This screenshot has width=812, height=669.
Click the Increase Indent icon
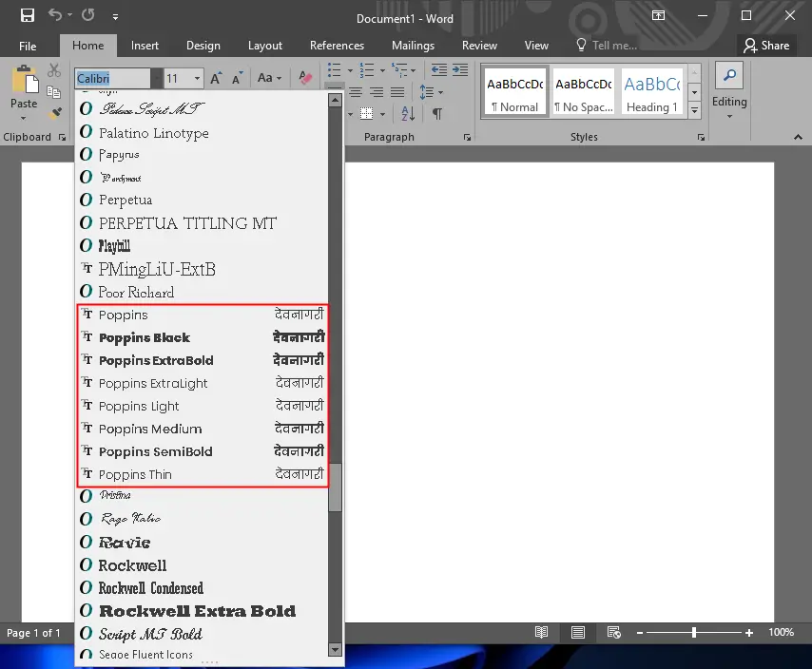pos(460,70)
